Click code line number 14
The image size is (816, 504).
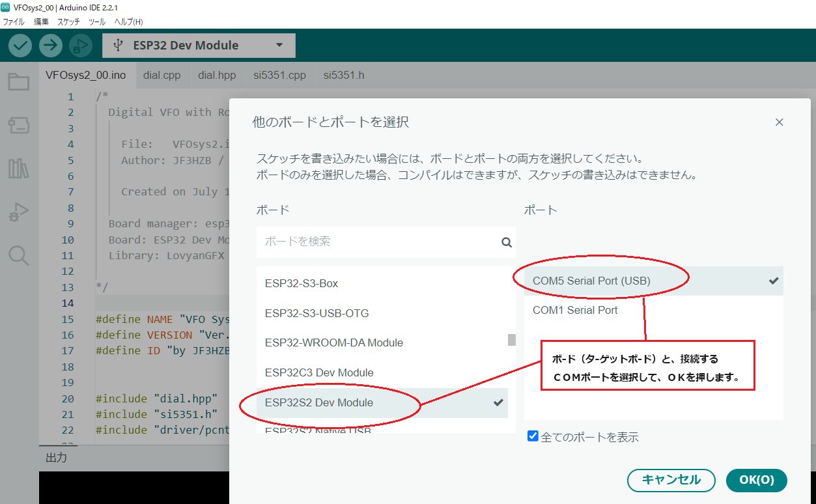(68, 303)
